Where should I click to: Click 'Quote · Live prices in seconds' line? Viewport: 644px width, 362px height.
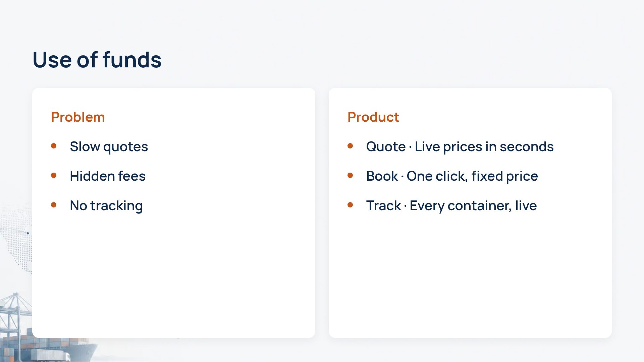tap(460, 146)
